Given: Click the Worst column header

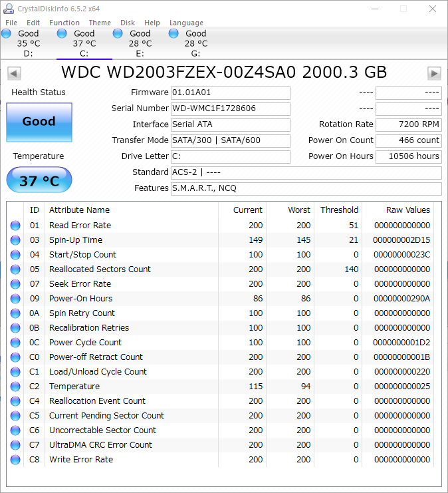Looking at the screenshot, I should click(x=290, y=210).
